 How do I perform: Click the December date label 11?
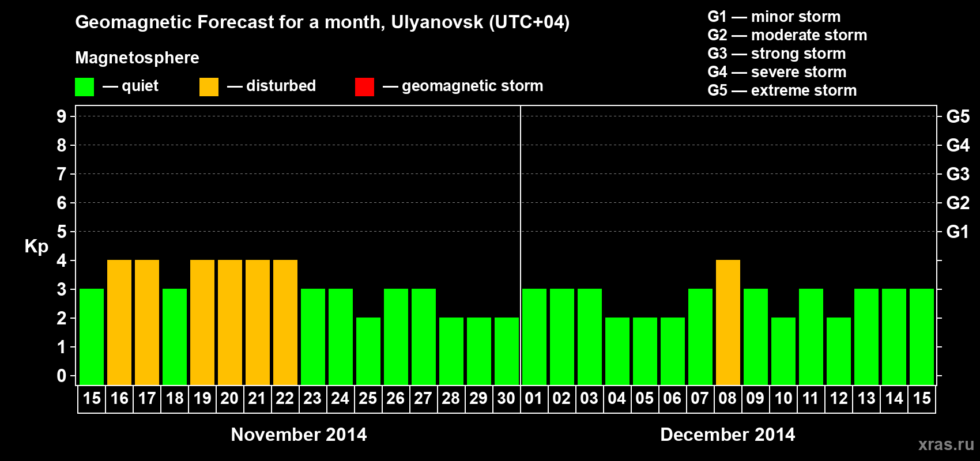[811, 399]
